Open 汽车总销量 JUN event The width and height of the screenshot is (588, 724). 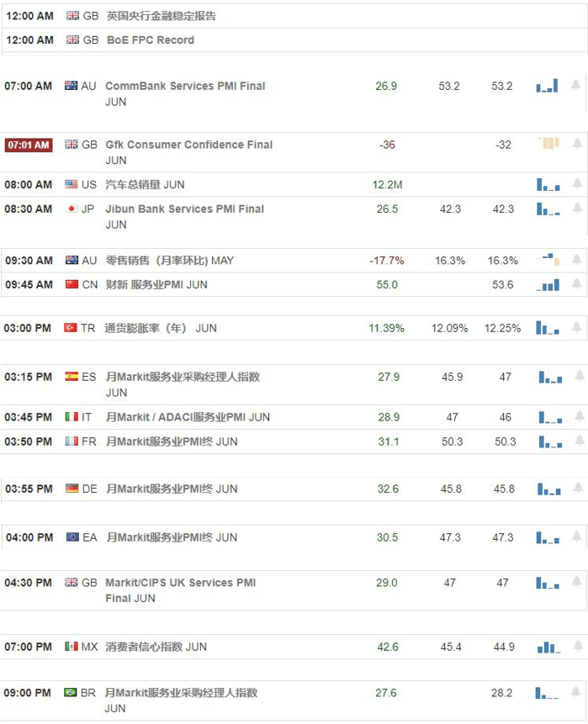pos(145,184)
